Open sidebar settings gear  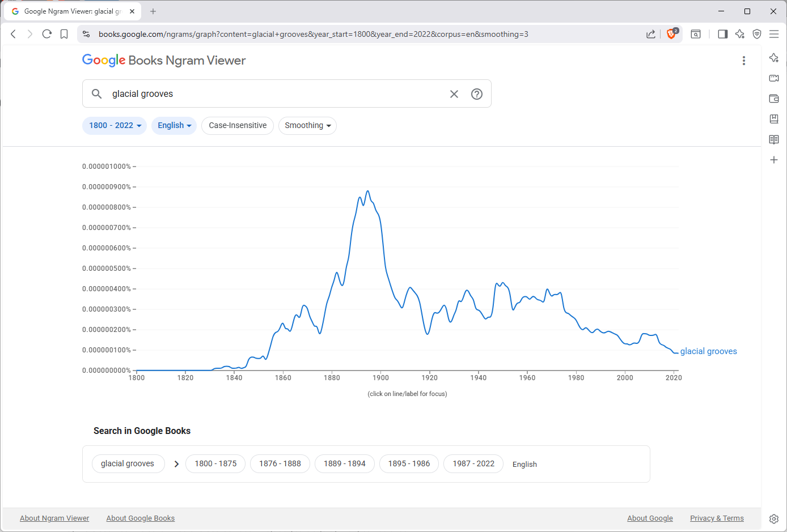pos(774,518)
